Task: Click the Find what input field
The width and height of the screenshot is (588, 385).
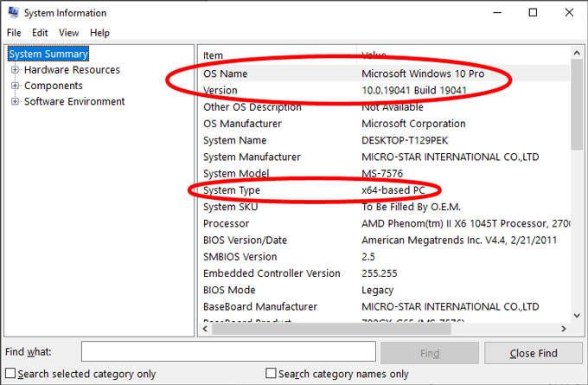Action: click(228, 351)
